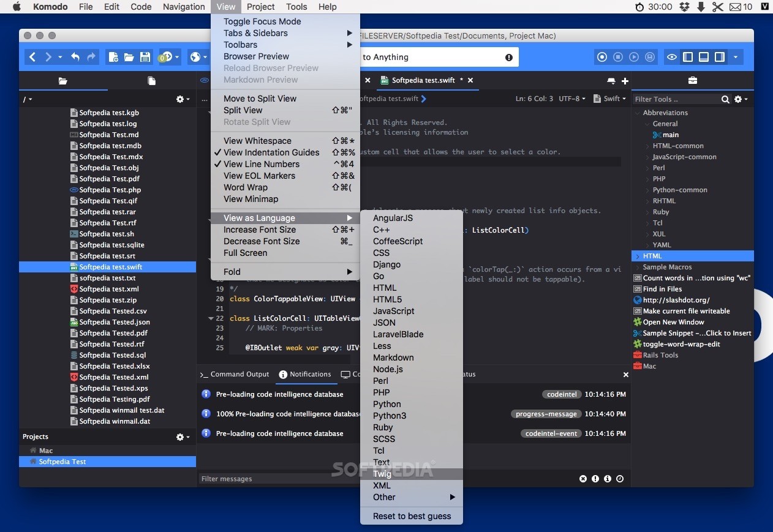
Task: Switch to the Notifications tab
Action: (305, 374)
